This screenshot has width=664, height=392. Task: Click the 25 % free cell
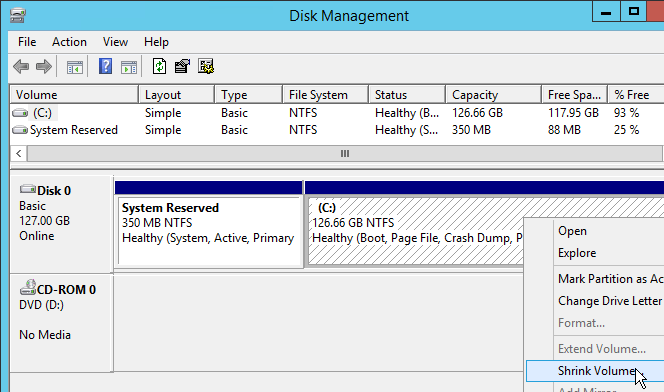(x=626, y=130)
